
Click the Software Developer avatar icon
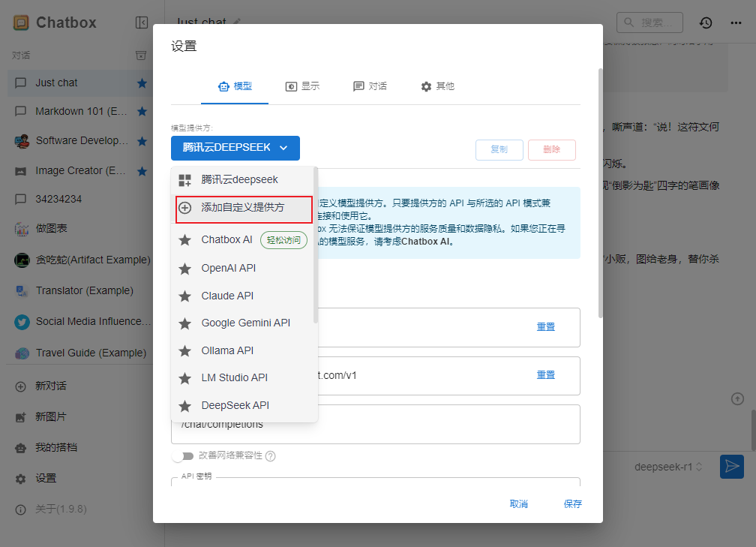[22, 141]
